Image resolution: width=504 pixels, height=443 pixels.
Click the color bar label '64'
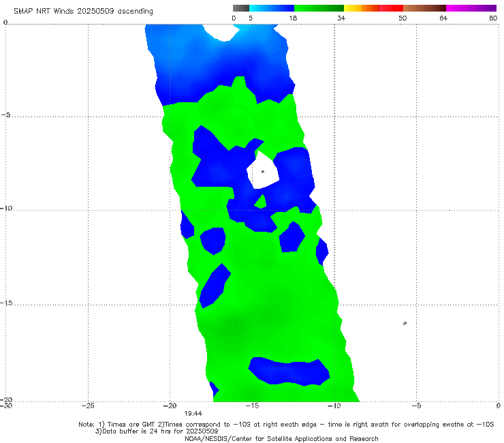[443, 18]
